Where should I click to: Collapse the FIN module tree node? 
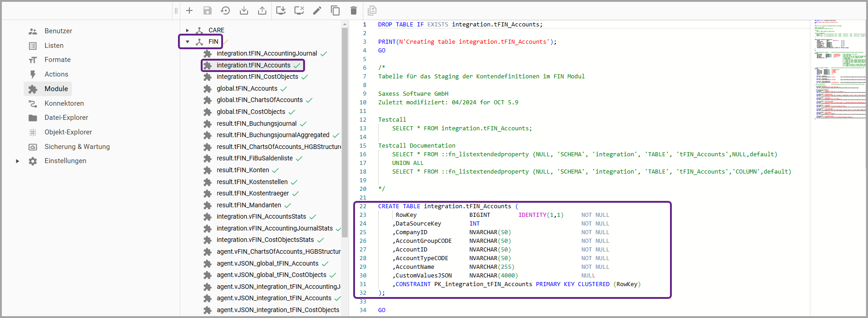pyautogui.click(x=188, y=42)
